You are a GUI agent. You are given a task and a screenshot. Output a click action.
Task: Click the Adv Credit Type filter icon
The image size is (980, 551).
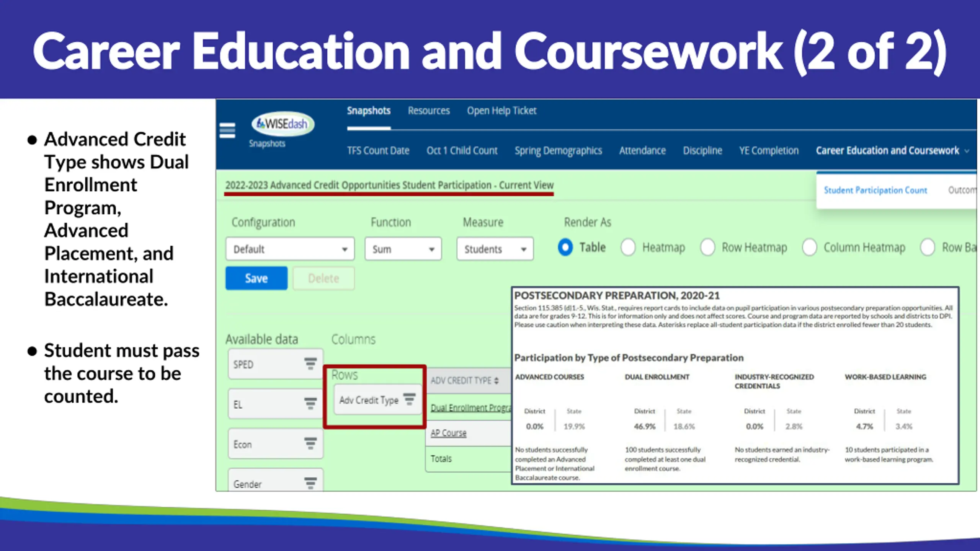click(x=409, y=399)
